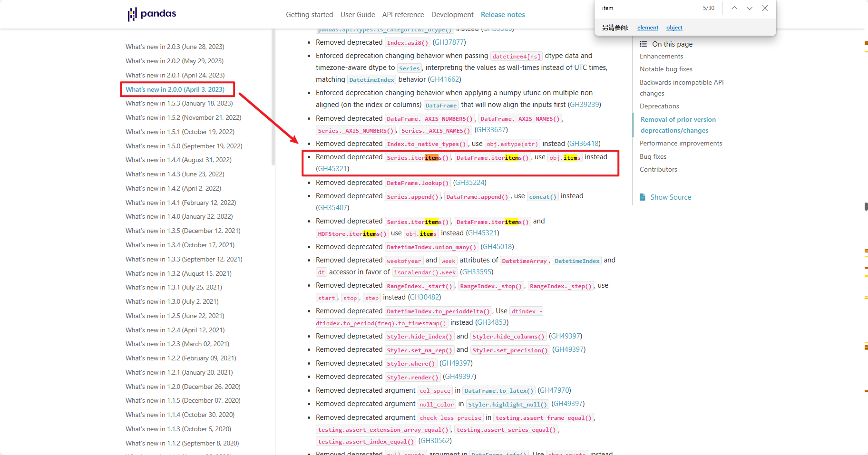This screenshot has width=868, height=455.
Task: Open Show Source via the document icon
Action: [x=642, y=197]
